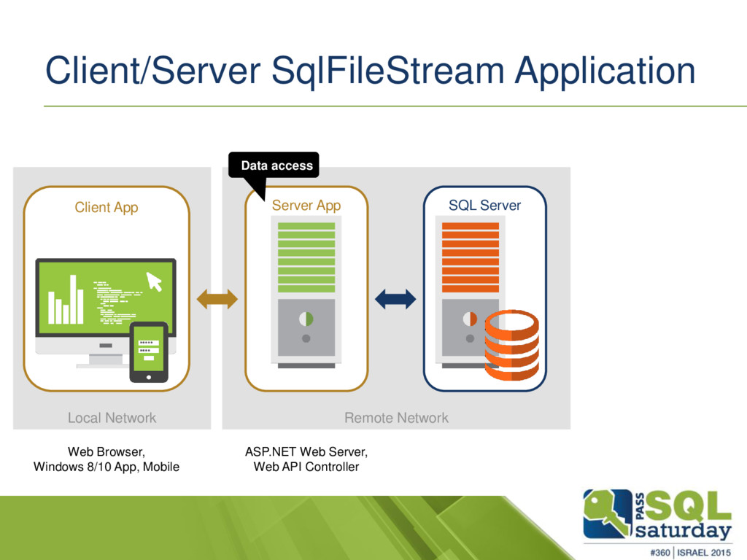The width and height of the screenshot is (747, 560).
Task: Click the Local Network caption
Action: (112, 418)
